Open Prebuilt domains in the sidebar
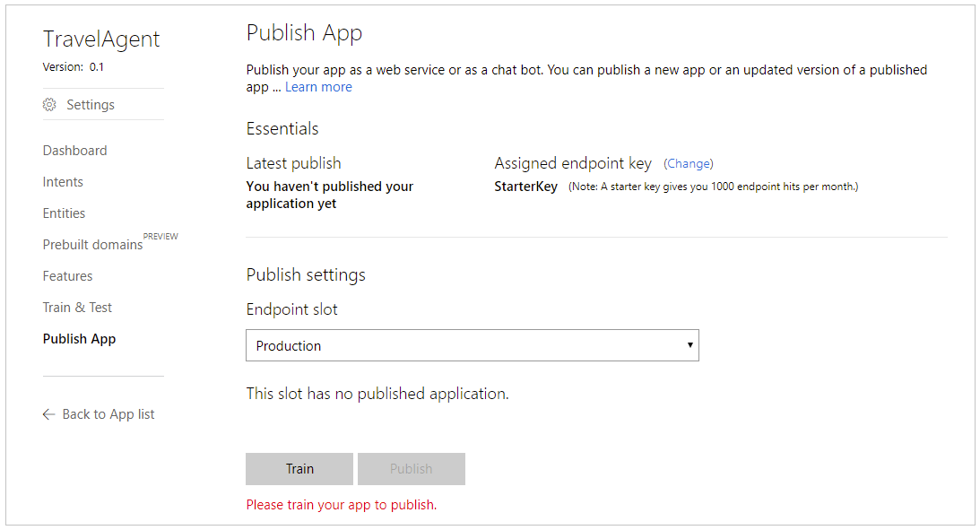 [92, 245]
